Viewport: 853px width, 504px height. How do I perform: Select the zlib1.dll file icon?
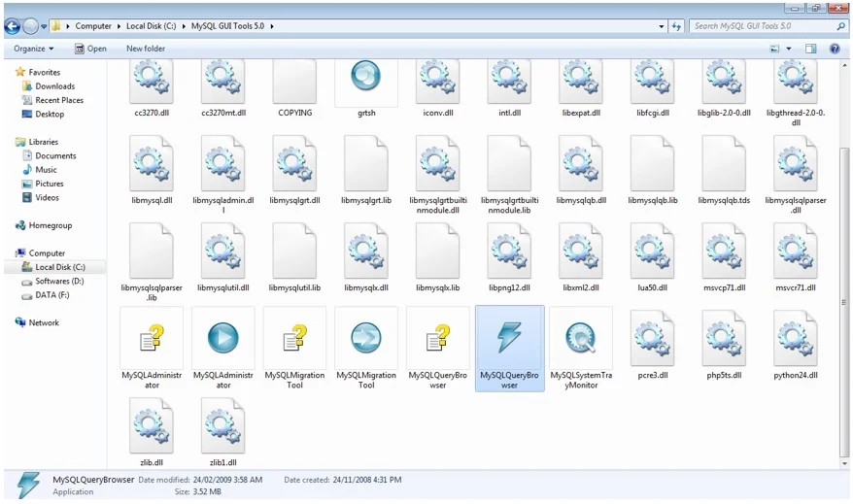point(223,425)
